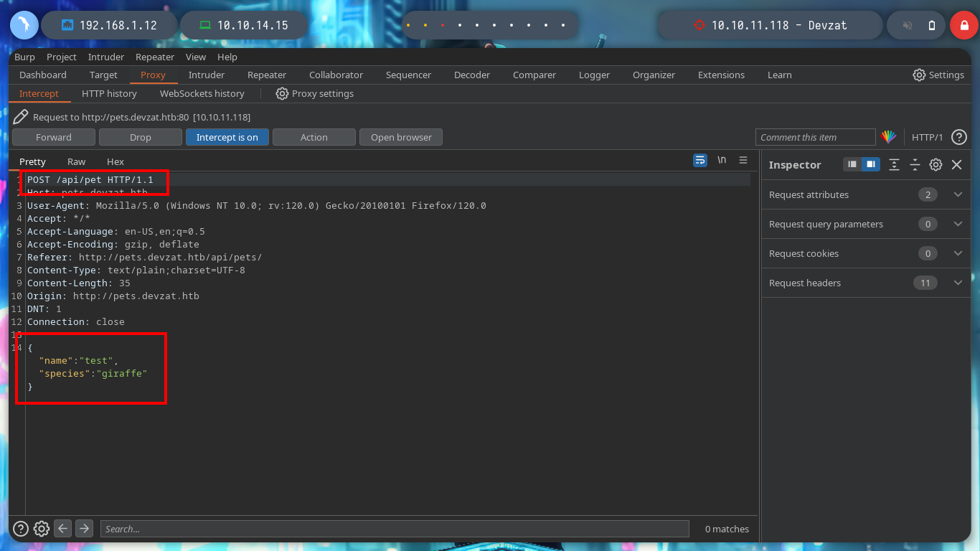The height and width of the screenshot is (551, 980).
Task: Click the red lock screen icon
Action: 964,25
